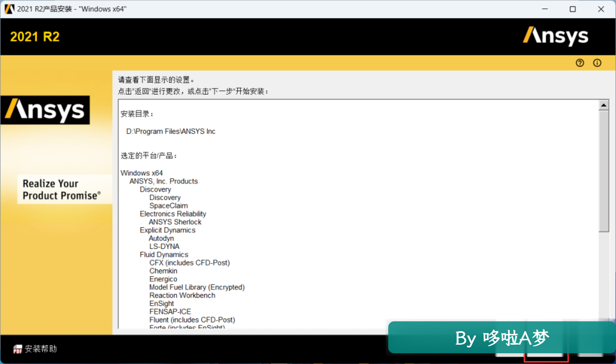The width and height of the screenshot is (616, 364).
Task: Click the Explicit Dynamics entry
Action: coord(168,230)
